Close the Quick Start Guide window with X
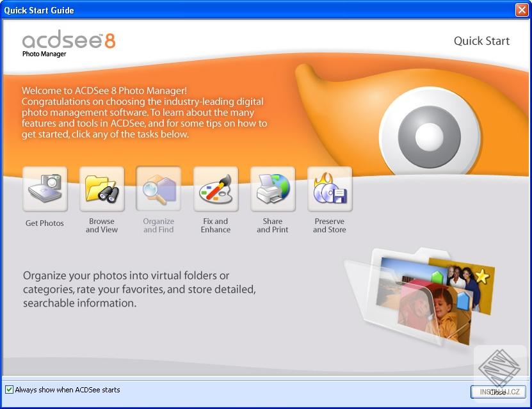The width and height of the screenshot is (532, 409). (x=522, y=10)
